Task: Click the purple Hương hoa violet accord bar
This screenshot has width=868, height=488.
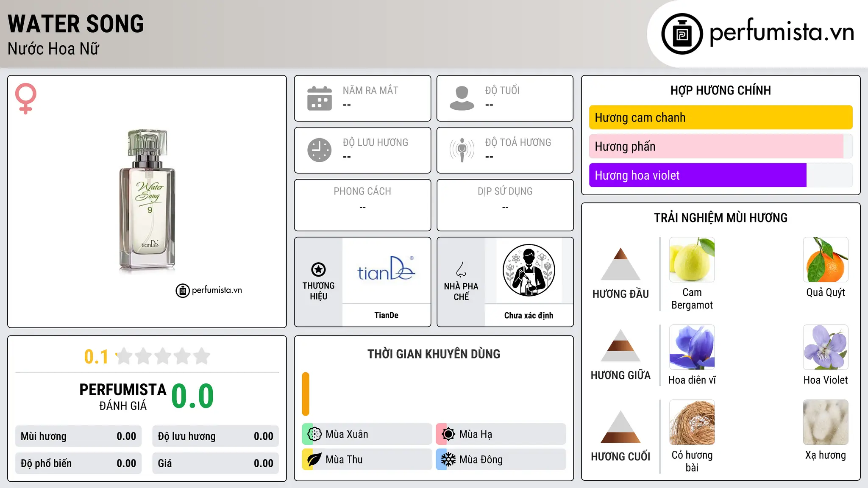Action: coord(698,175)
